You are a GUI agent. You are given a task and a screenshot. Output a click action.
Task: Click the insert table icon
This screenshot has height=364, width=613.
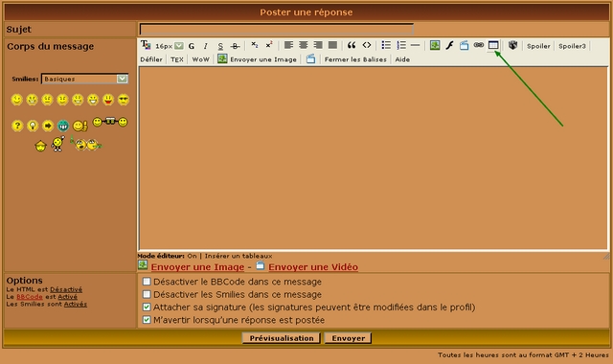pos(493,45)
